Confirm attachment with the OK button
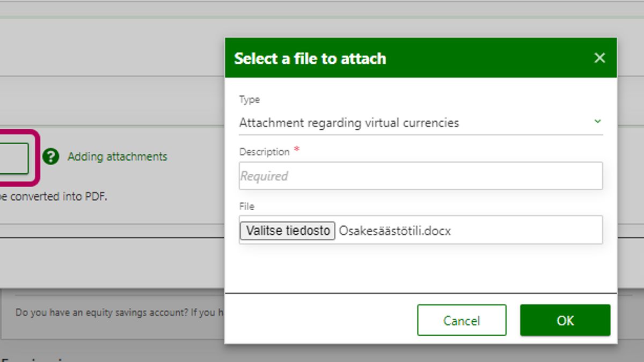The image size is (644, 362). [x=565, y=320]
